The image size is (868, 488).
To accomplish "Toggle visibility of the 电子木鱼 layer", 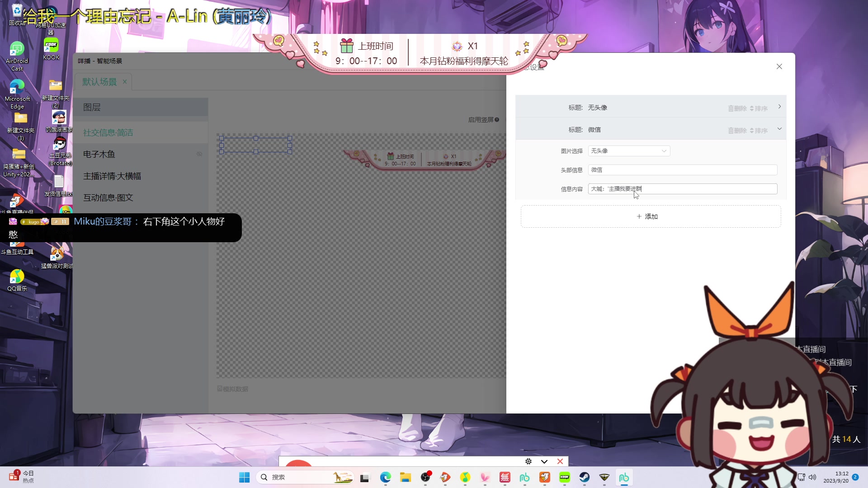I will [199, 154].
